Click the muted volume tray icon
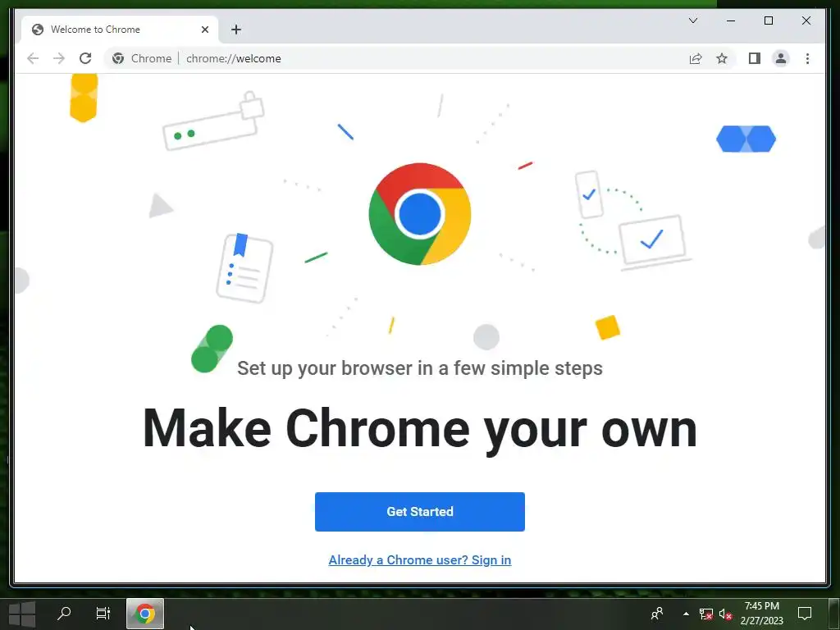Viewport: 840px width, 630px height. pyautogui.click(x=725, y=614)
